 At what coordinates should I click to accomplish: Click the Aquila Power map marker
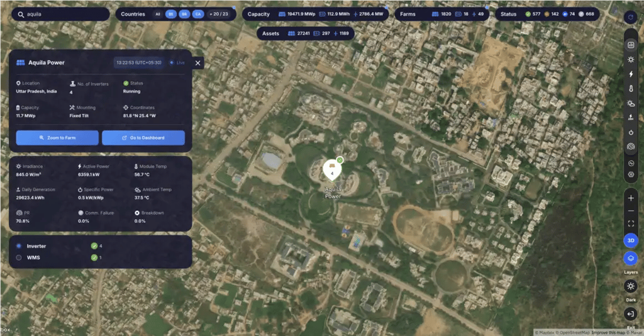[x=332, y=171]
